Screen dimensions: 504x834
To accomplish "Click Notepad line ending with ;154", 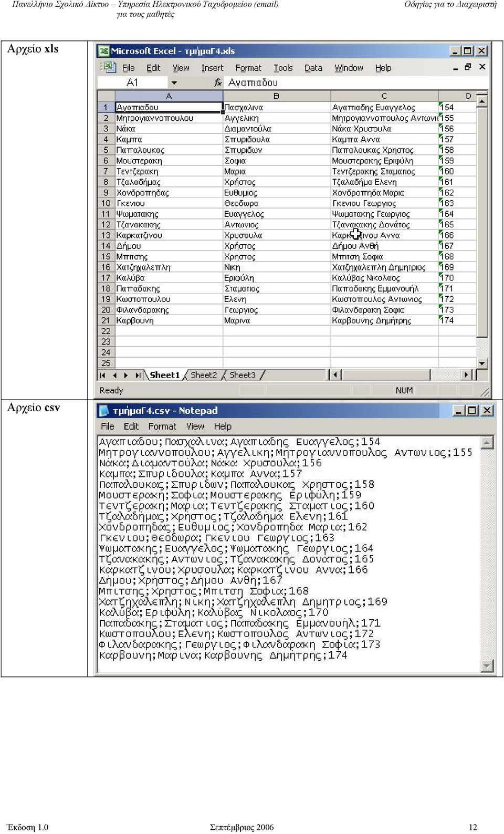I will tap(239, 442).
